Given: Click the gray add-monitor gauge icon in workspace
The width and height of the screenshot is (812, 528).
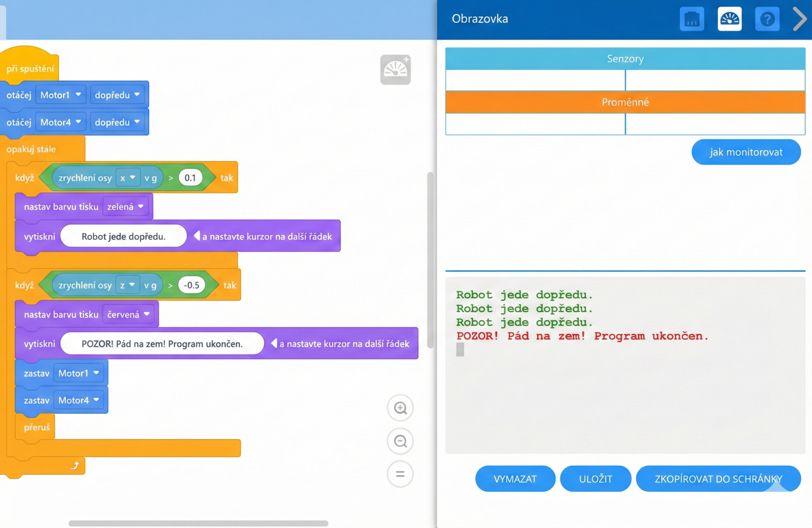Looking at the screenshot, I should [395, 70].
